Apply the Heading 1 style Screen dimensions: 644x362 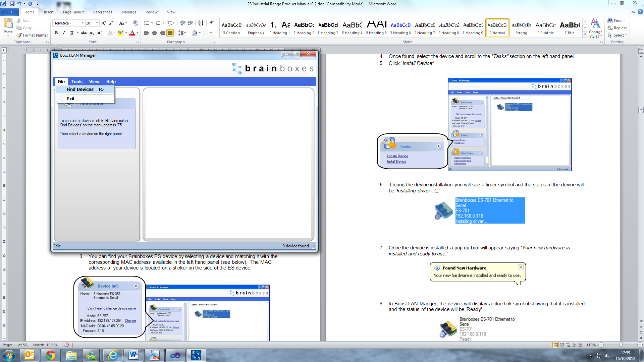coord(279,28)
